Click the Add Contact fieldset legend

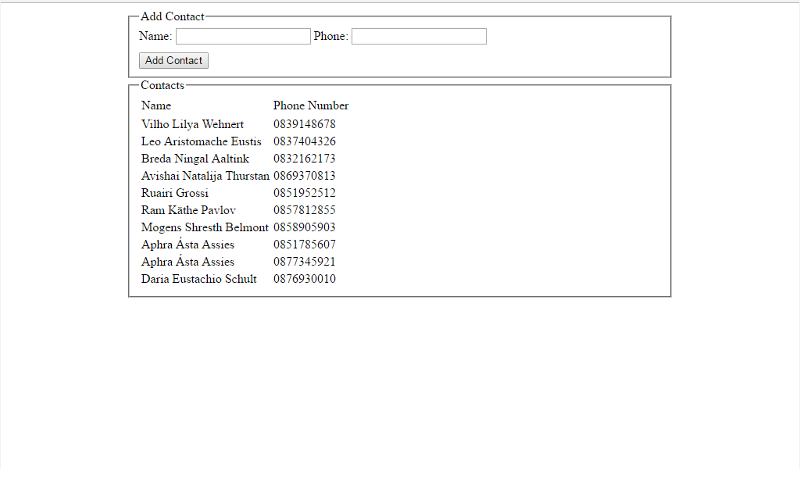pyautogui.click(x=172, y=16)
